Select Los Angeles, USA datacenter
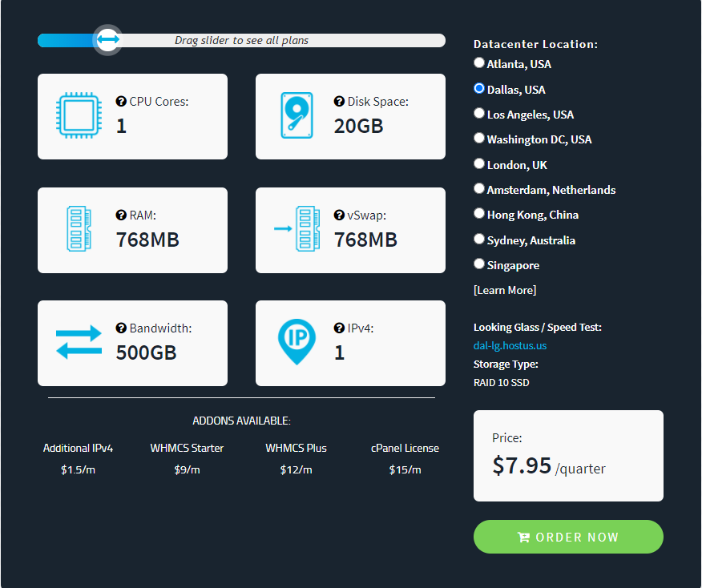 click(479, 113)
